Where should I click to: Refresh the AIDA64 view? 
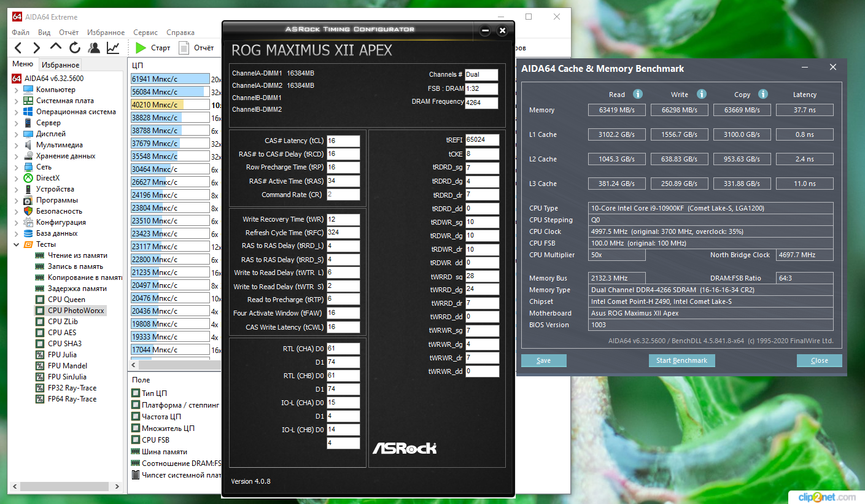(75, 48)
